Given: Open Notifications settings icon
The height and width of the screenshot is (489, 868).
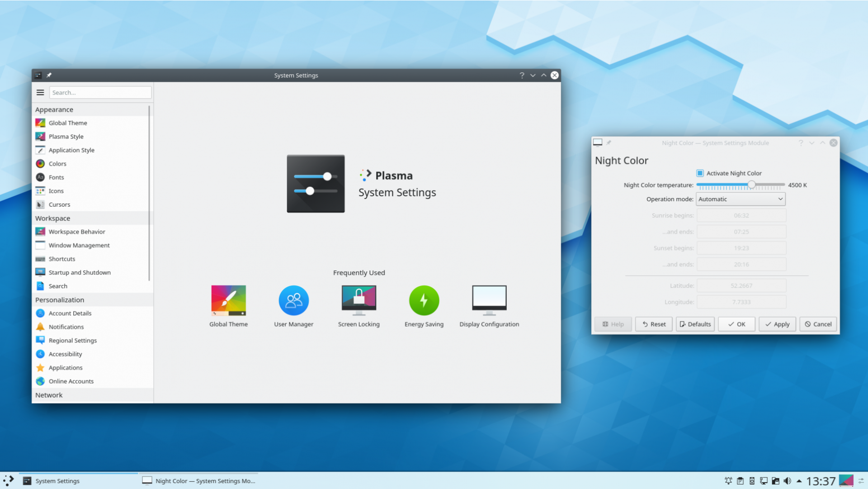Looking at the screenshot, I should pos(40,327).
